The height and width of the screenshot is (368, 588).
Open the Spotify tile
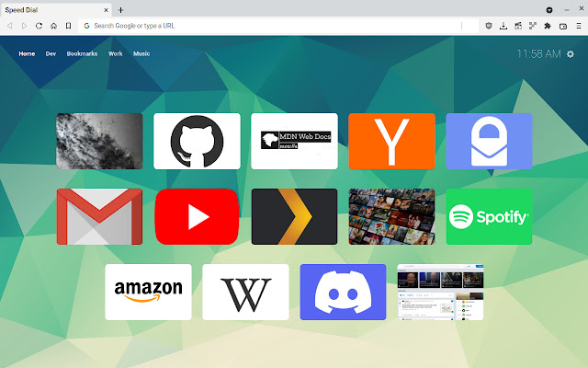(489, 217)
